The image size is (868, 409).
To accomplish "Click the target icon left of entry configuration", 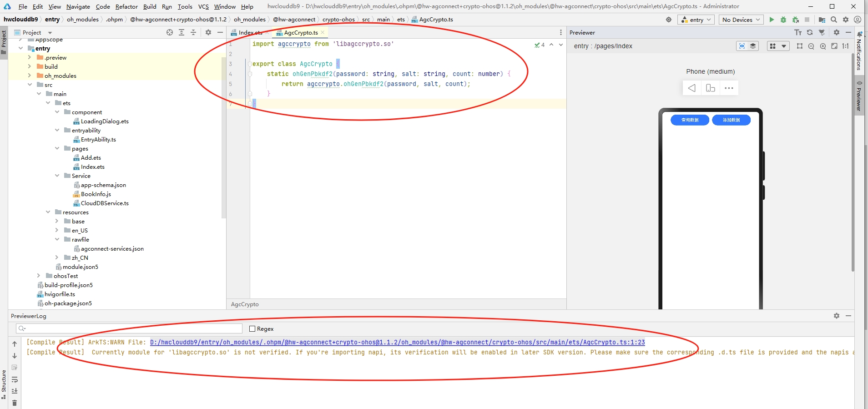I will tap(669, 20).
